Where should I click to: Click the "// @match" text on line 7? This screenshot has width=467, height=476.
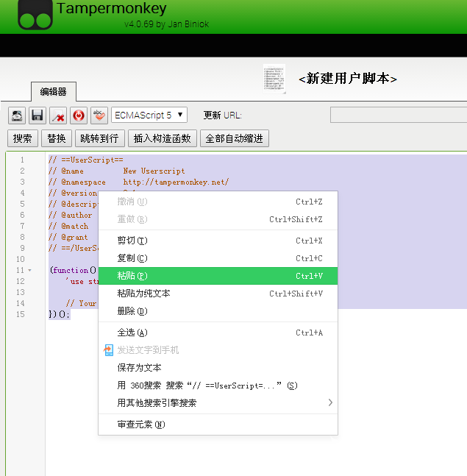(68, 226)
